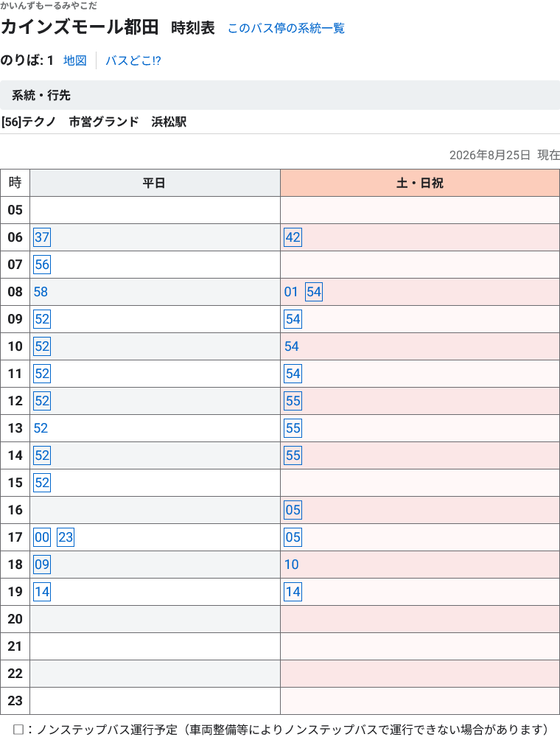Image resolution: width=560 pixels, height=737 pixels.
Task: Open the 地図 map link
Action: tap(75, 60)
